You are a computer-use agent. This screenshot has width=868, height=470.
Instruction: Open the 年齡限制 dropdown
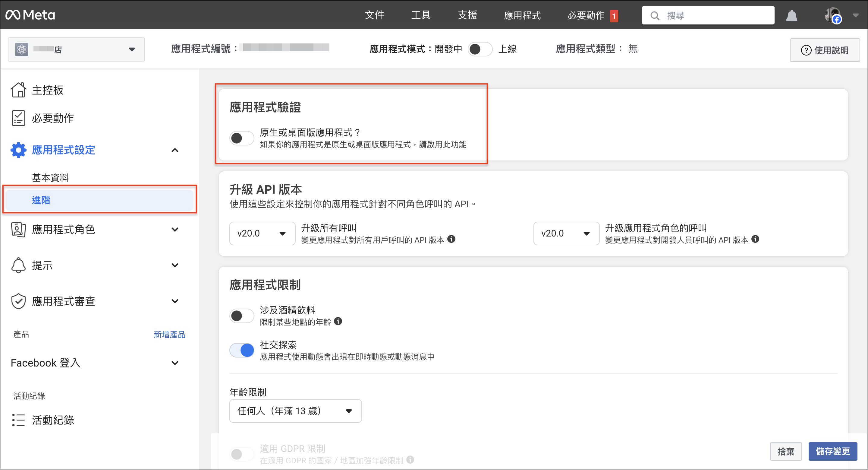point(295,411)
